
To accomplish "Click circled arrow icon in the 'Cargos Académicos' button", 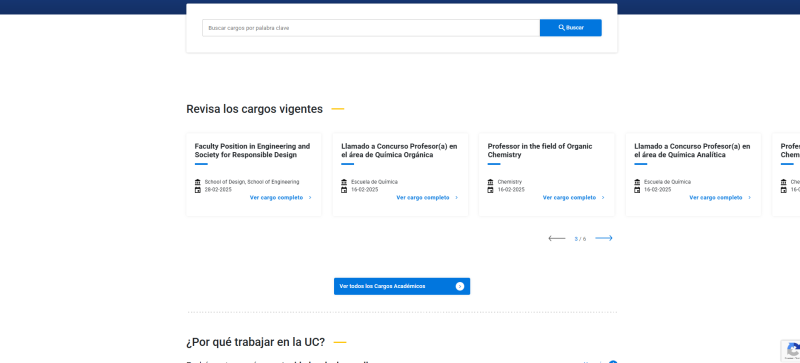I will (460, 286).
